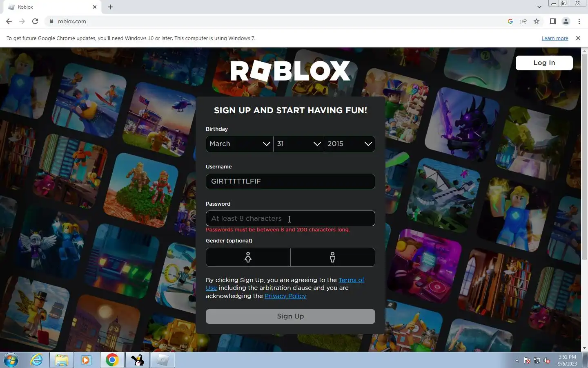The width and height of the screenshot is (588, 368).
Task: Click the Sign Up button
Action: pyautogui.click(x=290, y=316)
